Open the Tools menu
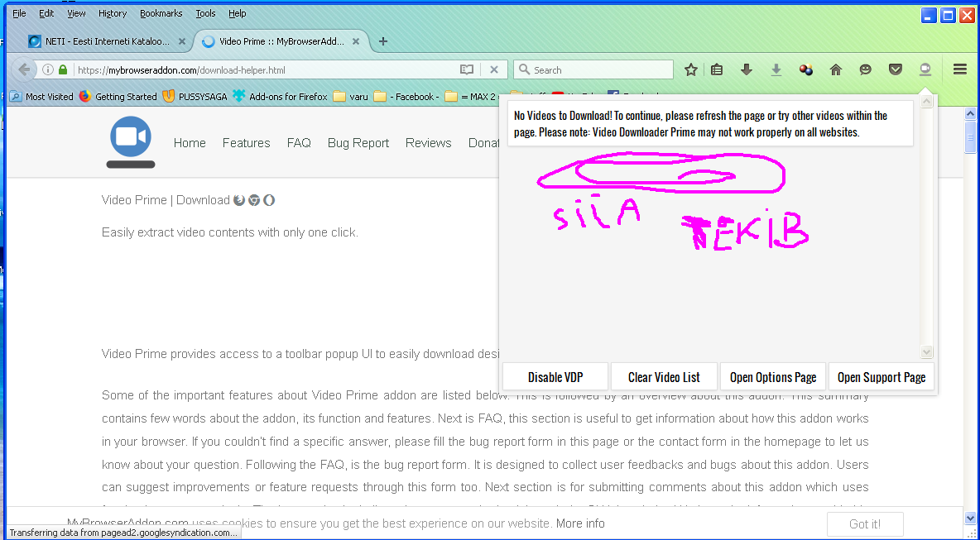 pyautogui.click(x=205, y=13)
